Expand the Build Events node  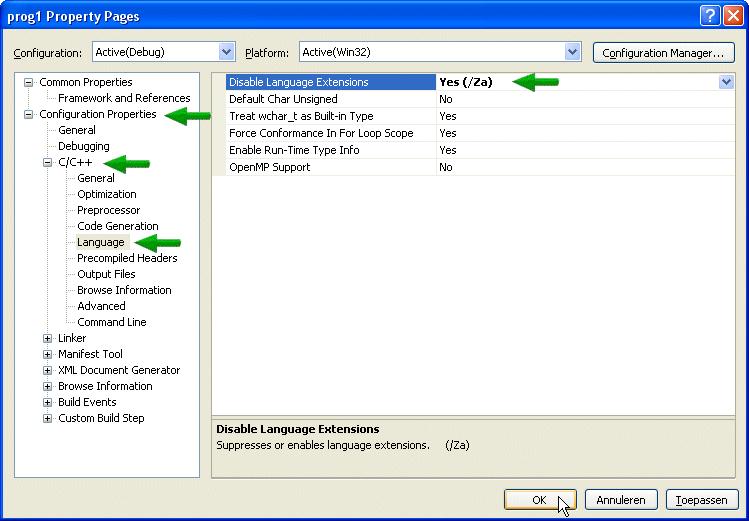47,402
